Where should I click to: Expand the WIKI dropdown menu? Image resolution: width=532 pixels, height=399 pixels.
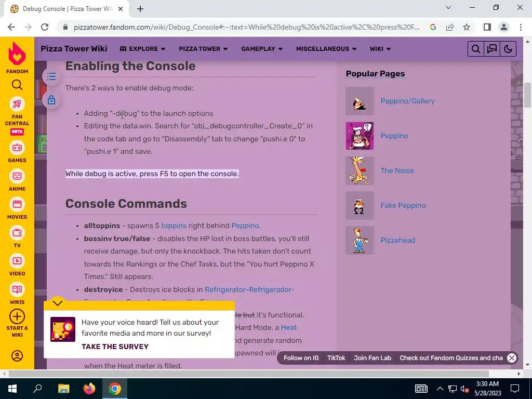point(380,49)
